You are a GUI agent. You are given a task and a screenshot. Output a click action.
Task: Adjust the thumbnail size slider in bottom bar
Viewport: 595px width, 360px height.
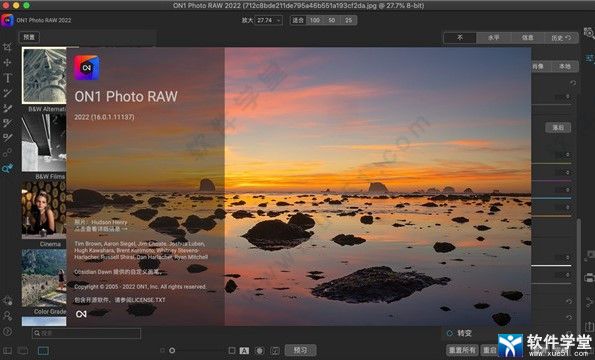pyautogui.click(x=172, y=351)
